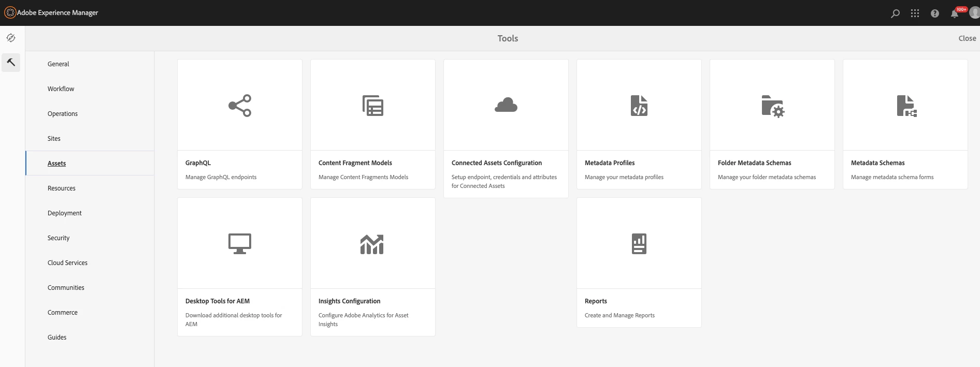
Task: Select Communities in the Tools sidebar
Action: coord(90,288)
